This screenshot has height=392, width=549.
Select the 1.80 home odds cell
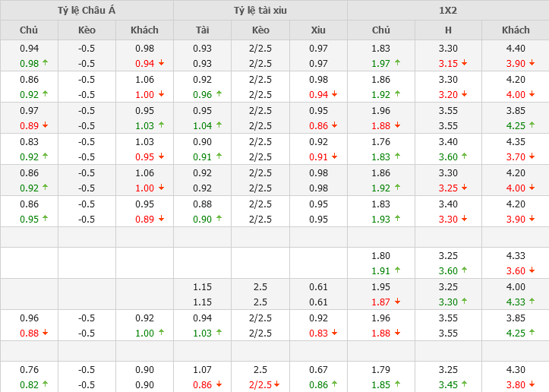381,256
